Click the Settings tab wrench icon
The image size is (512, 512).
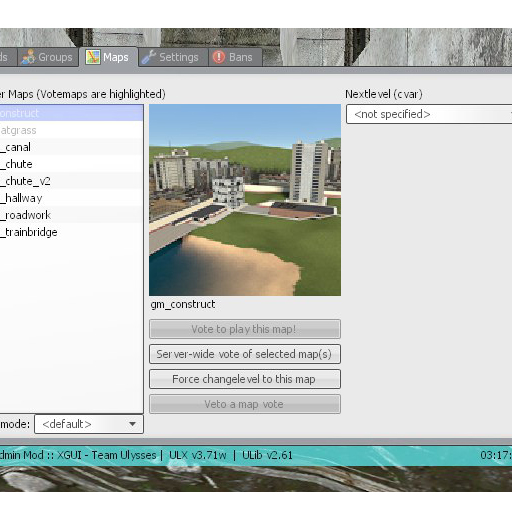click(148, 57)
